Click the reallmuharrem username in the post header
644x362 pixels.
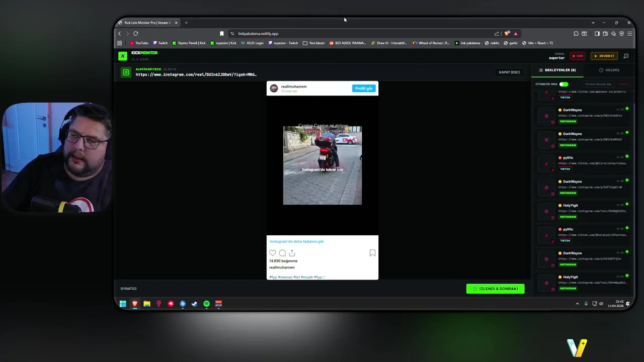(x=294, y=86)
